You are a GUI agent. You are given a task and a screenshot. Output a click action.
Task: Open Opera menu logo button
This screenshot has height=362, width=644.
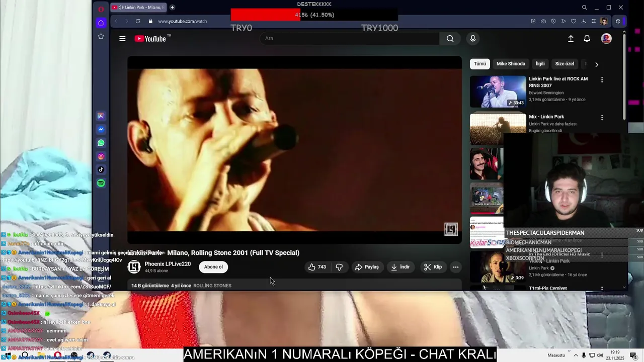pyautogui.click(x=101, y=9)
